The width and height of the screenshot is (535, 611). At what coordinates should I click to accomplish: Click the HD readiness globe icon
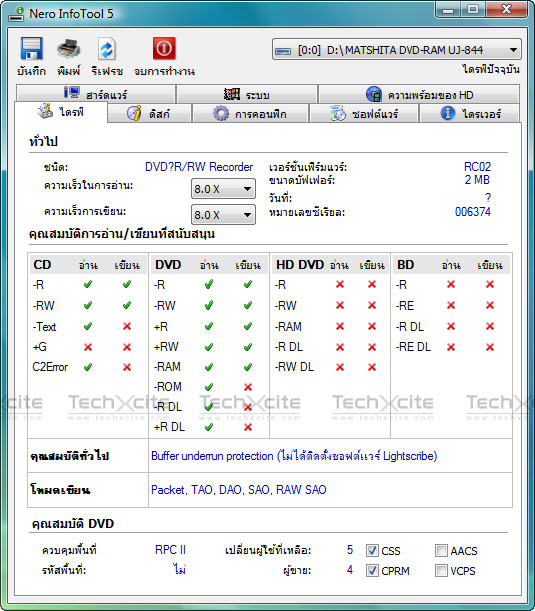coord(373,94)
